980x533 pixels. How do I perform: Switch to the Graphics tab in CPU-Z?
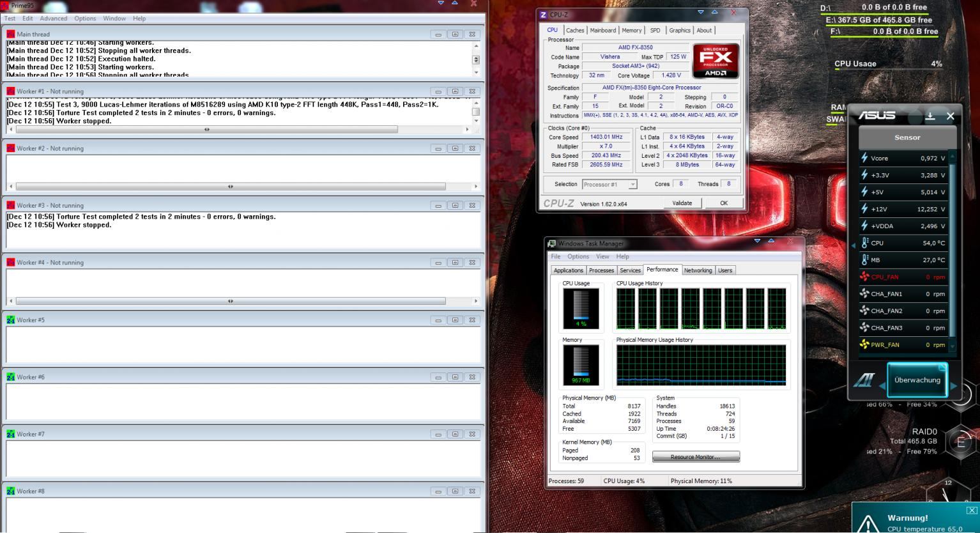680,30
